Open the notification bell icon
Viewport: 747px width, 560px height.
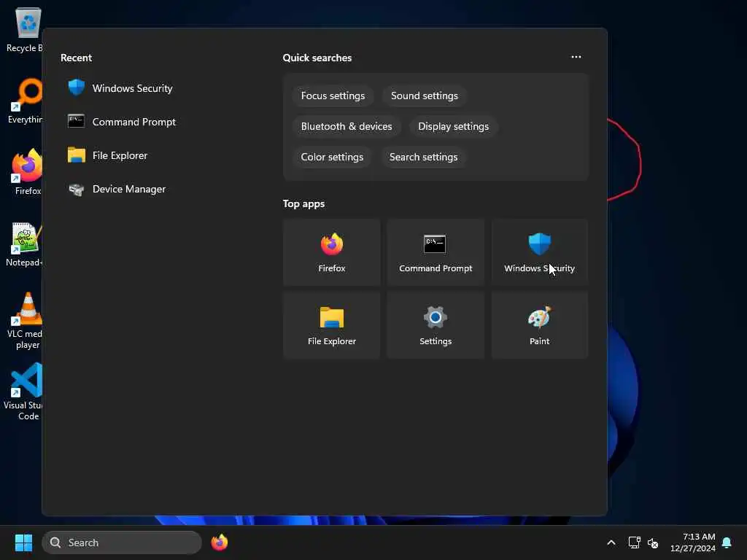click(727, 542)
